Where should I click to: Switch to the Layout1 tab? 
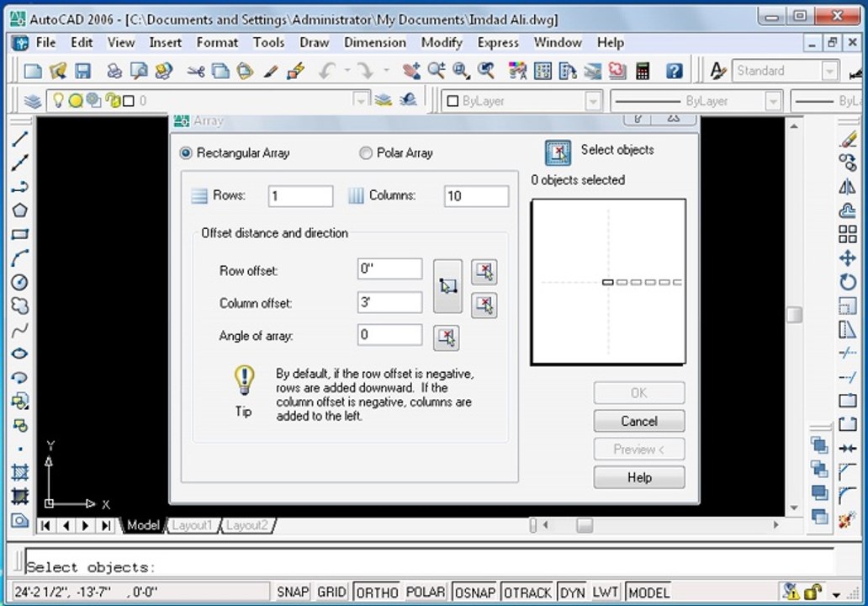coord(192,525)
